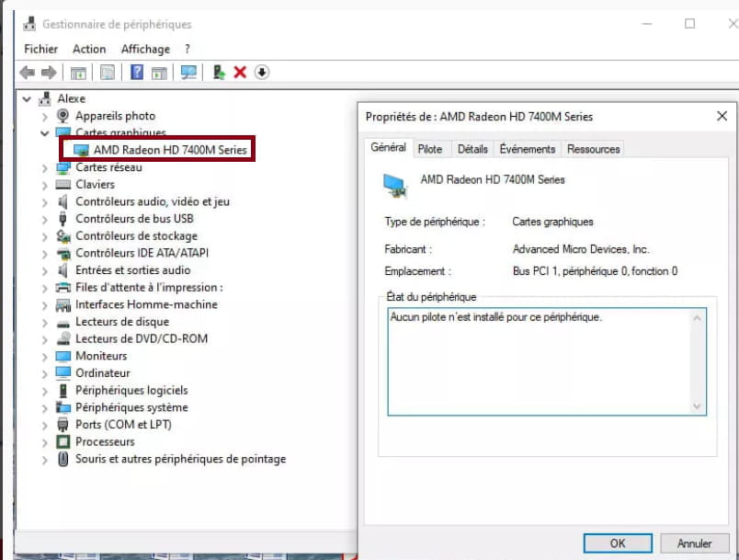Close the AMD Radeon properties dialog
739x560 pixels.
(722, 116)
